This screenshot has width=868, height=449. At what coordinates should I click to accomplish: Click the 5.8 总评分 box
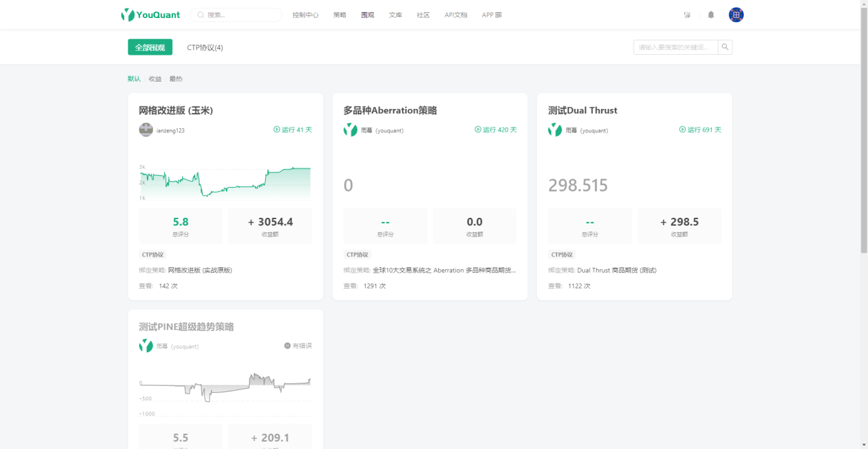pos(180,226)
